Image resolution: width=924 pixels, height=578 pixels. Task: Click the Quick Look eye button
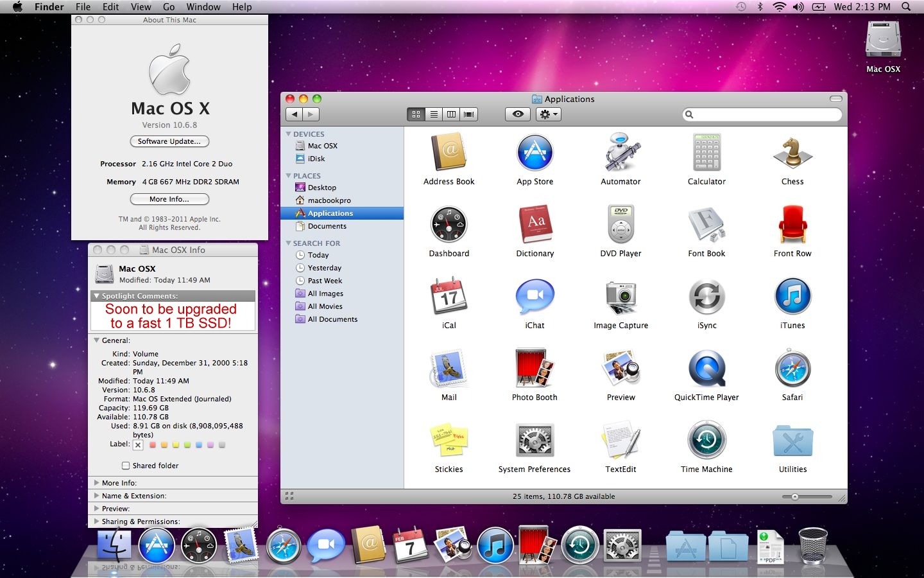[518, 114]
